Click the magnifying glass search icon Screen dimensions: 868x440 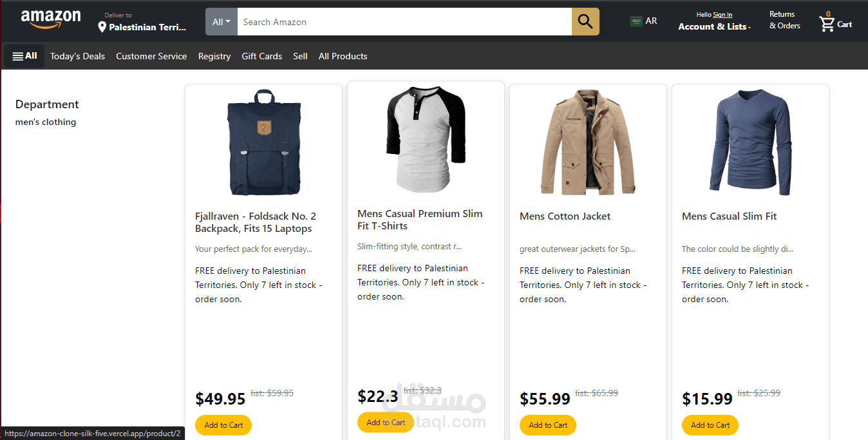(585, 22)
